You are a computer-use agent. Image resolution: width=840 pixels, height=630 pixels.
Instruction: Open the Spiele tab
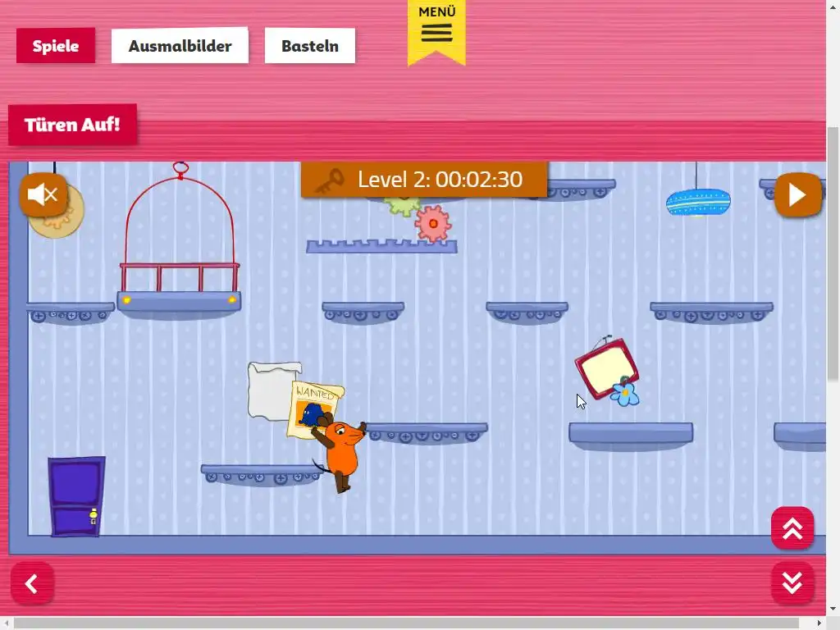56,46
